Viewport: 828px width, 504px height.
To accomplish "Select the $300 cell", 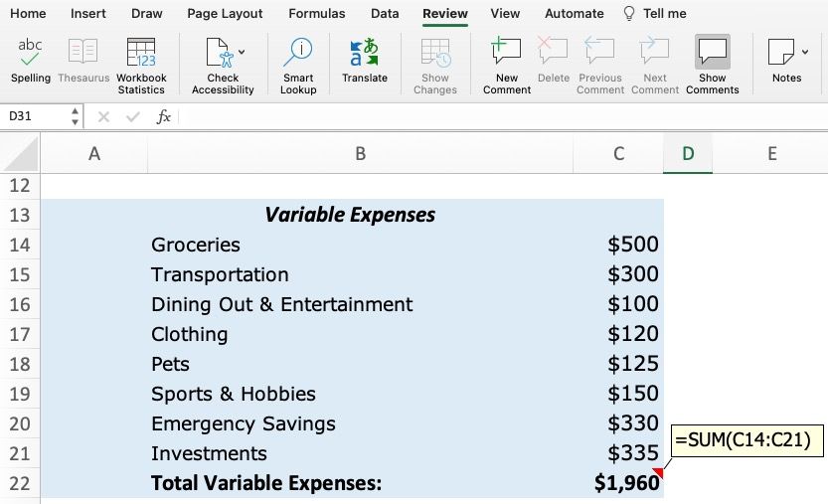I will [x=618, y=274].
